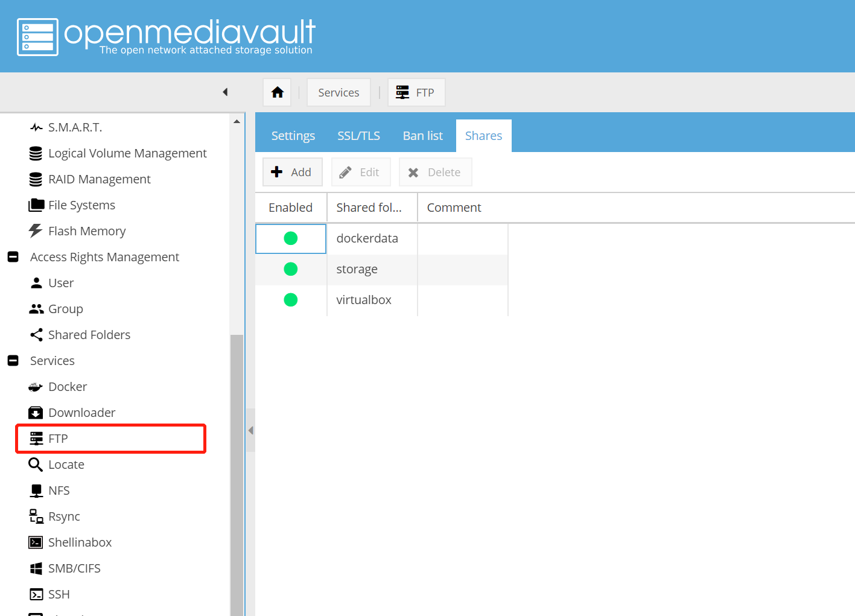Screen dimensions: 855x616
Task: Open Logical Volume Management database icon
Action: (x=36, y=153)
